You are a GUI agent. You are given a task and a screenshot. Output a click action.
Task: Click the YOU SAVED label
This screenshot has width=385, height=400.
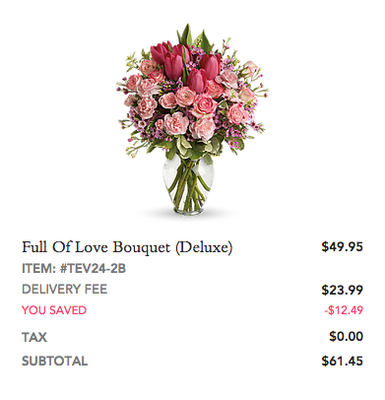(54, 310)
